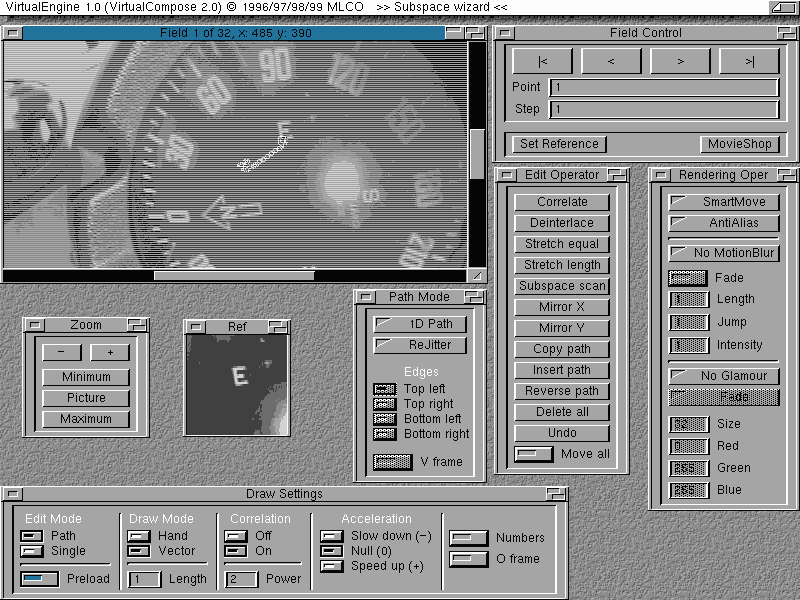800x600 pixels.
Task: Cycle the 1D Path mode selector
Action: coord(420,324)
